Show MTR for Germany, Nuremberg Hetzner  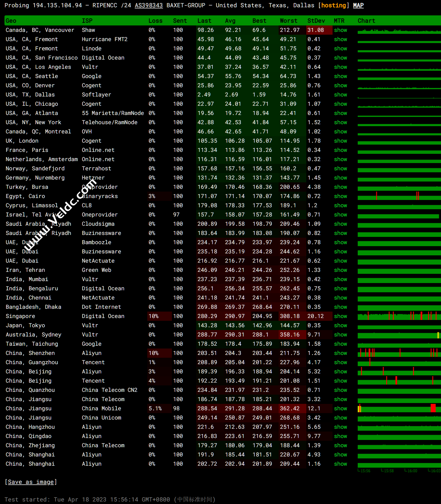[x=340, y=178]
